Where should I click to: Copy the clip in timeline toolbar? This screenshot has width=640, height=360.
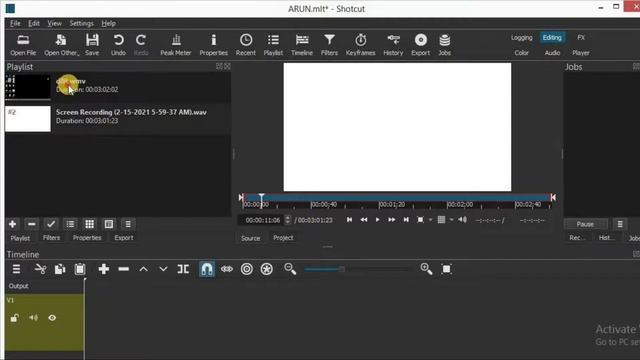click(60, 269)
